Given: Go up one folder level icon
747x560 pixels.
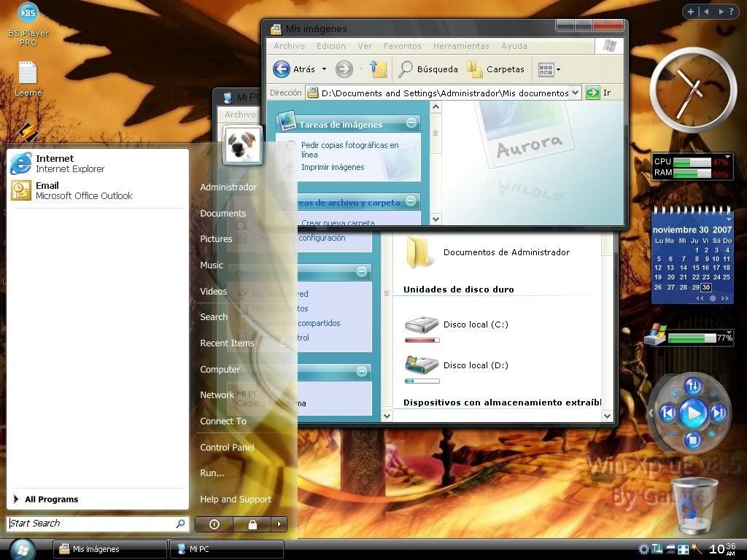Looking at the screenshot, I should 379,69.
